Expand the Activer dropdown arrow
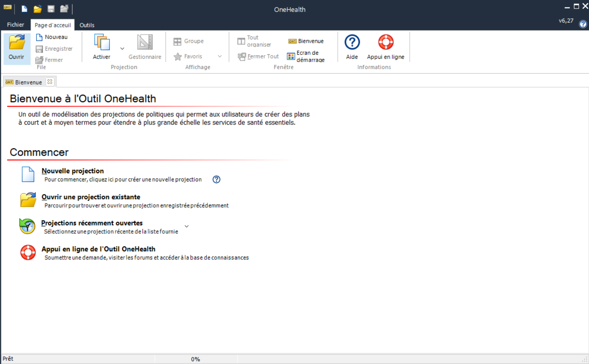The image size is (589, 364). coord(122,49)
